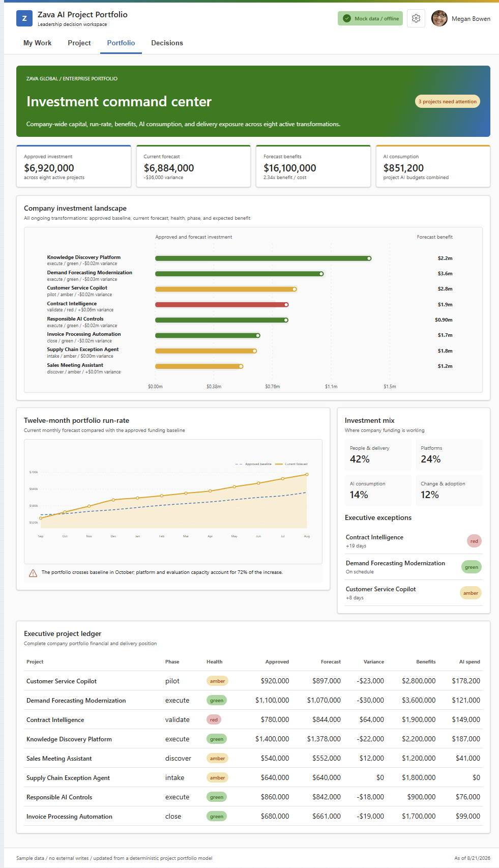Select the Contract Intelligence ledger row
499x868 pixels.
(253, 719)
